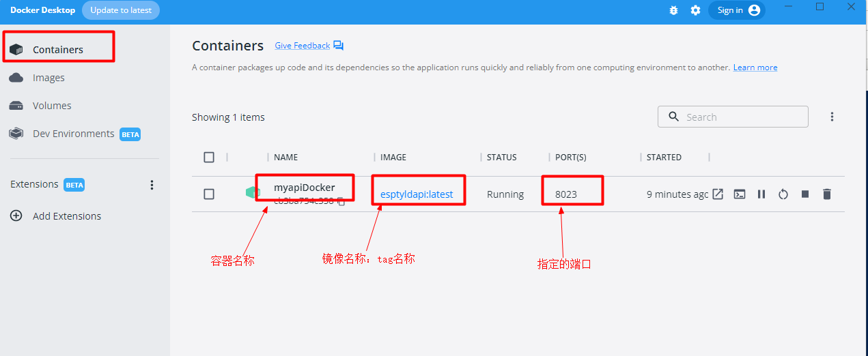The height and width of the screenshot is (356, 868).
Task: Open the troubleshoot bug icon
Action: [673, 10]
